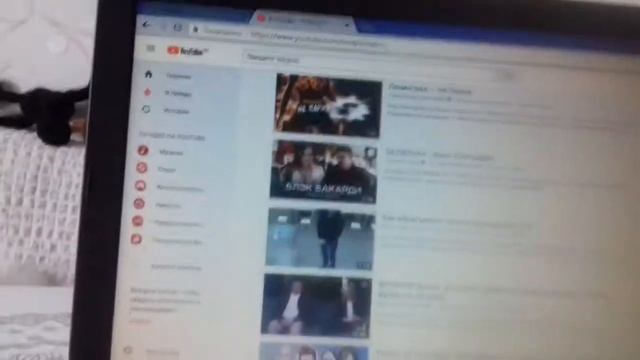Open the Спорт channel icon
The image size is (640, 360).
pos(142,168)
